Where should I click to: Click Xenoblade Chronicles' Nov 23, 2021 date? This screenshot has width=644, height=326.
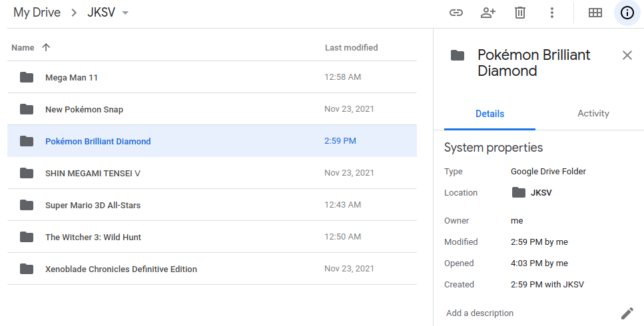[x=349, y=269]
